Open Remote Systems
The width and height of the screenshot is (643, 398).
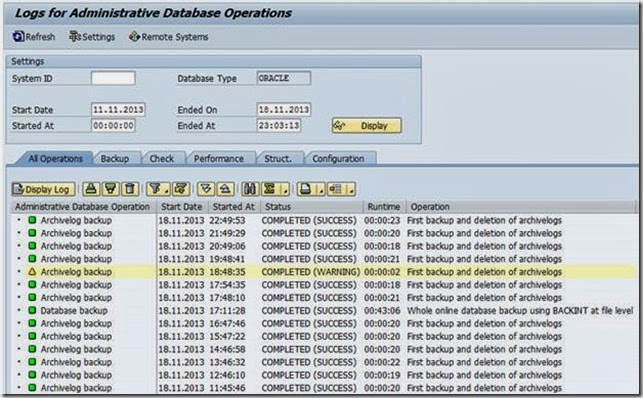pos(169,37)
